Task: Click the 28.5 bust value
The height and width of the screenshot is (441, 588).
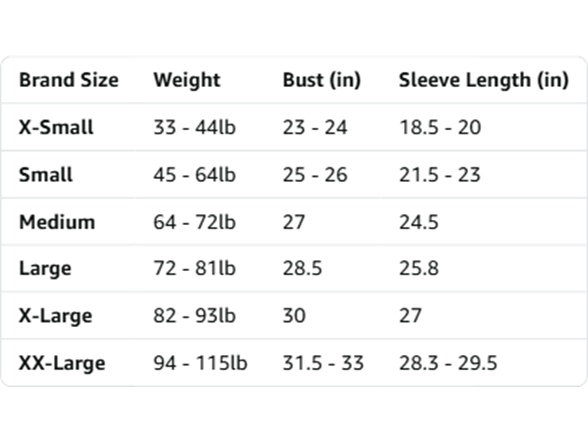Action: point(302,268)
